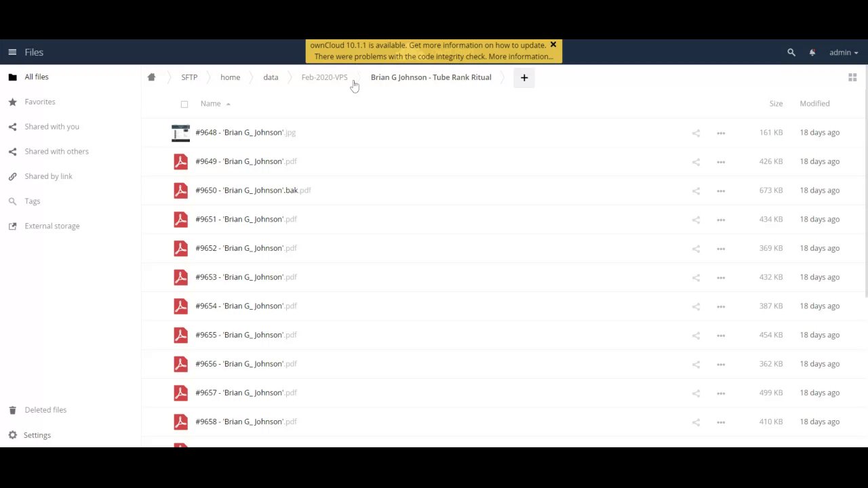Tick the select all files checkbox
The height and width of the screenshot is (488, 868).
(184, 104)
